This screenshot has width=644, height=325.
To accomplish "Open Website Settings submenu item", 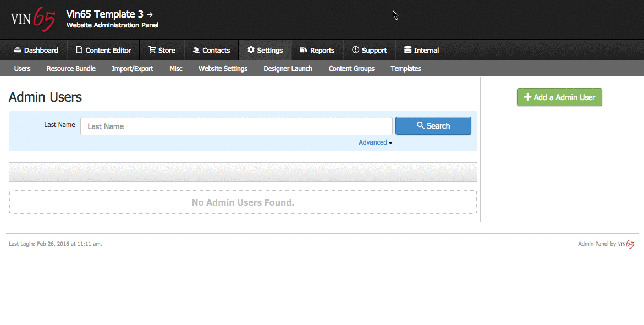I will coord(223,69).
